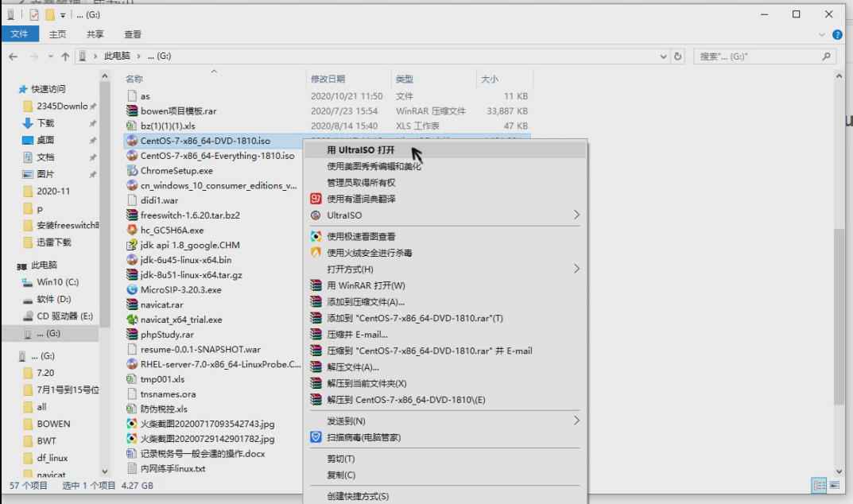The width and height of the screenshot is (853, 504).
Task: Choose 剪切(T) from context menu
Action: 444,459
